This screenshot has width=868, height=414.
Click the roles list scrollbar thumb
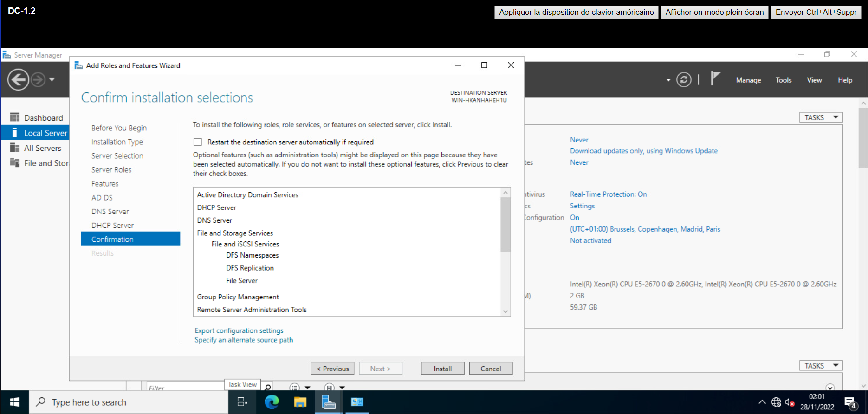pyautogui.click(x=505, y=224)
